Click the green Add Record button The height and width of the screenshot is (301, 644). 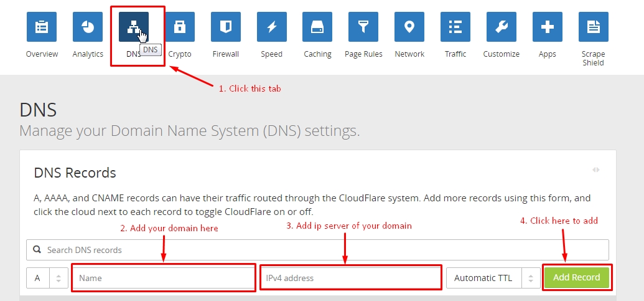pyautogui.click(x=577, y=277)
